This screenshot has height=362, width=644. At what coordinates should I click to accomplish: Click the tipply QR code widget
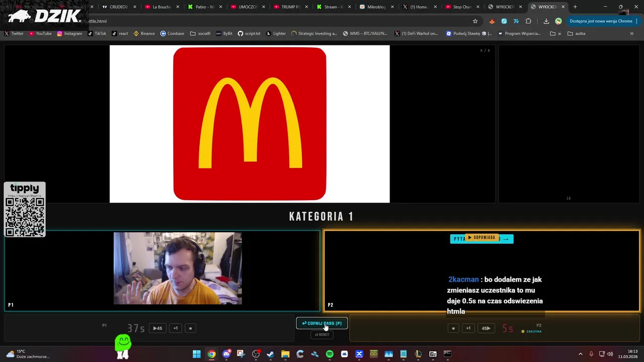[25, 209]
